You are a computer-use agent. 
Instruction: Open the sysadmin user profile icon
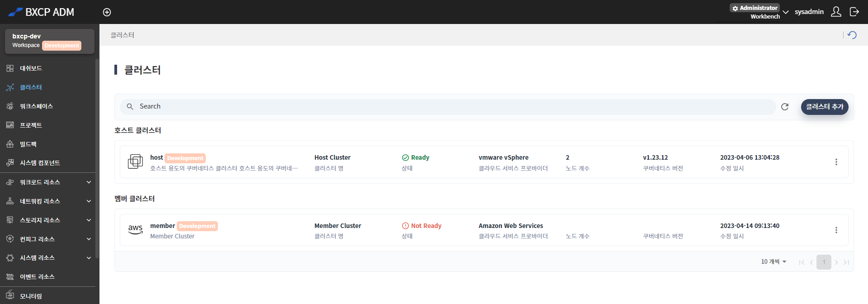836,12
